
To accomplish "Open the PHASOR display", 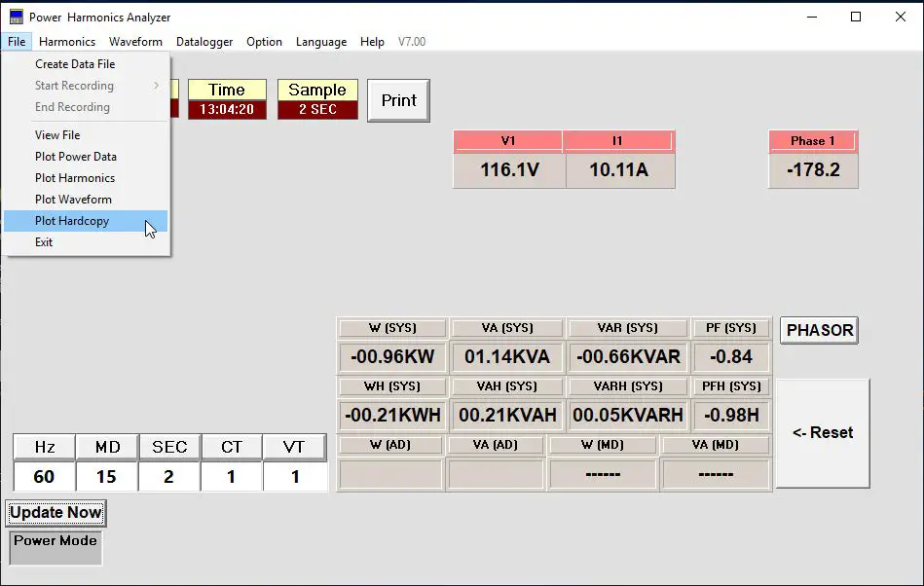I will click(818, 330).
